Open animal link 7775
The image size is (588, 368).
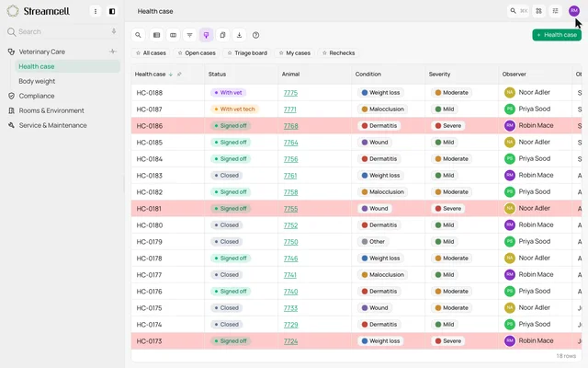pos(290,93)
